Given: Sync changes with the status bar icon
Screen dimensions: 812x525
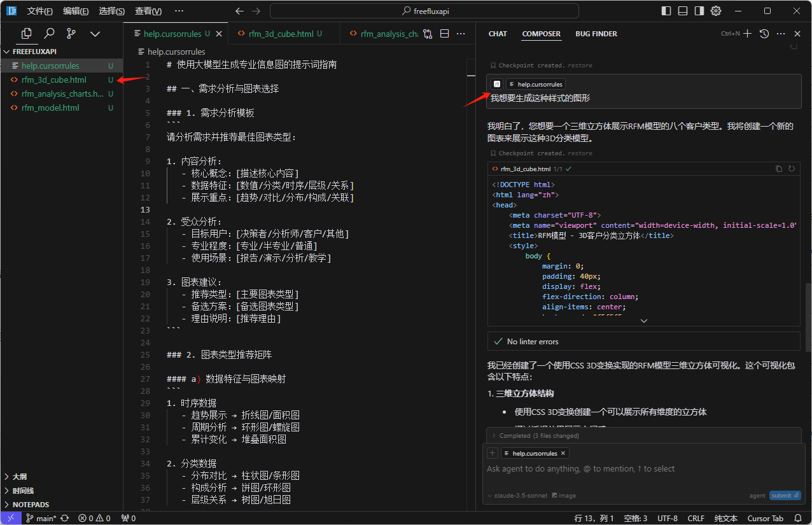Looking at the screenshot, I should [x=65, y=518].
